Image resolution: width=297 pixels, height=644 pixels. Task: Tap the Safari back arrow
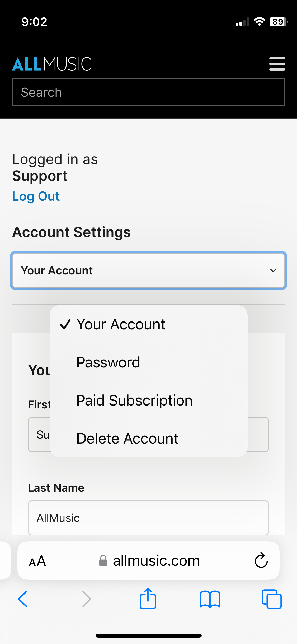coord(23,599)
